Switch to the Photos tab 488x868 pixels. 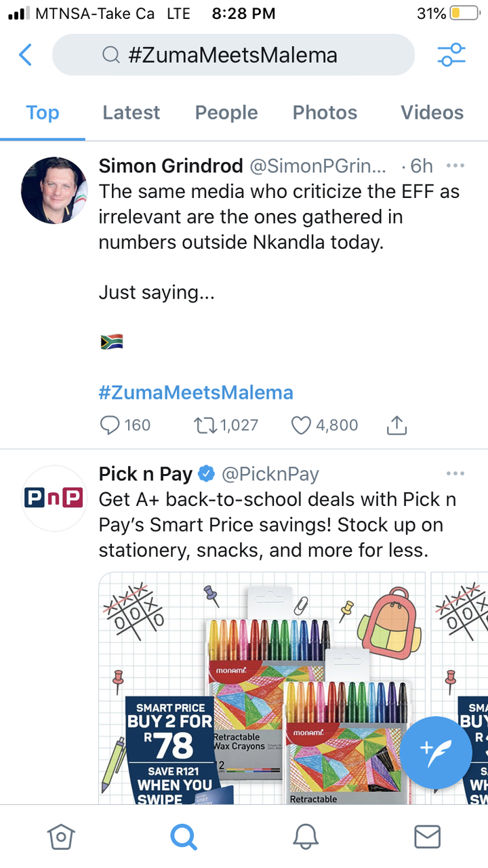tap(325, 113)
